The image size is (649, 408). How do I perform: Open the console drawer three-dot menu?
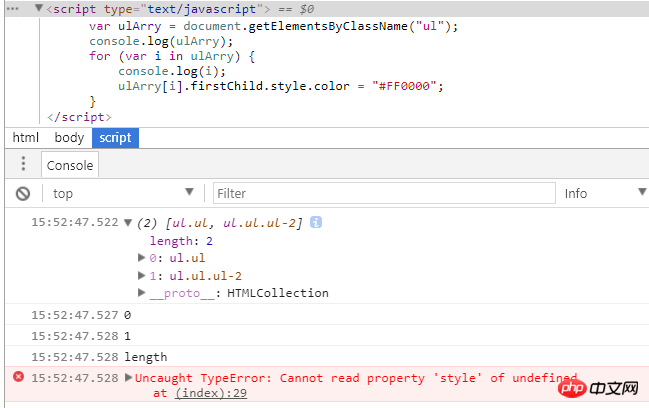(23, 163)
